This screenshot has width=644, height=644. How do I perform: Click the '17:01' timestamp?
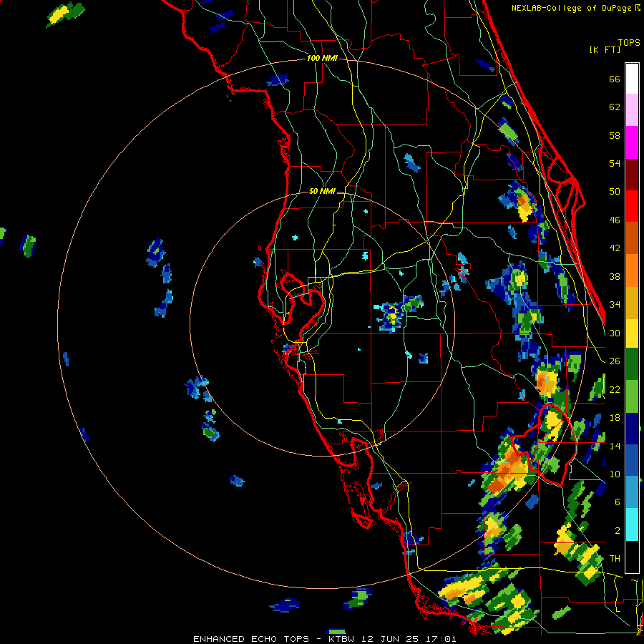point(442,639)
